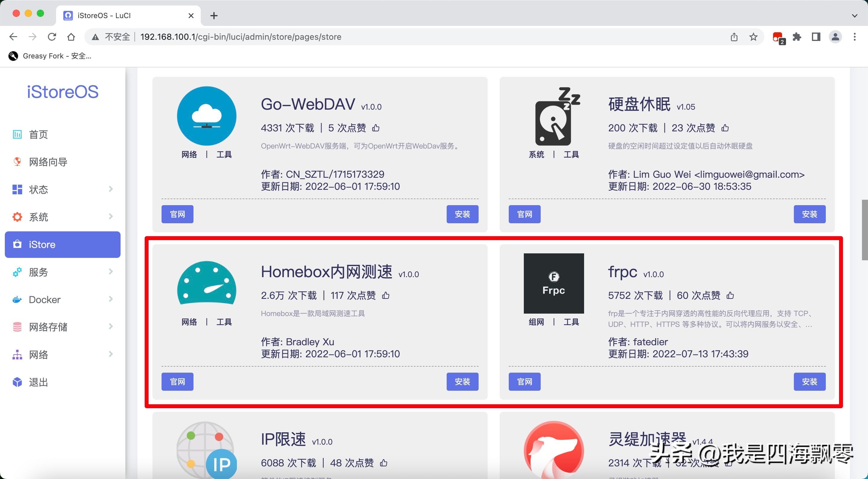Click the page's vertical scrollbar
Screen dimensions: 868x479
pos(864,230)
